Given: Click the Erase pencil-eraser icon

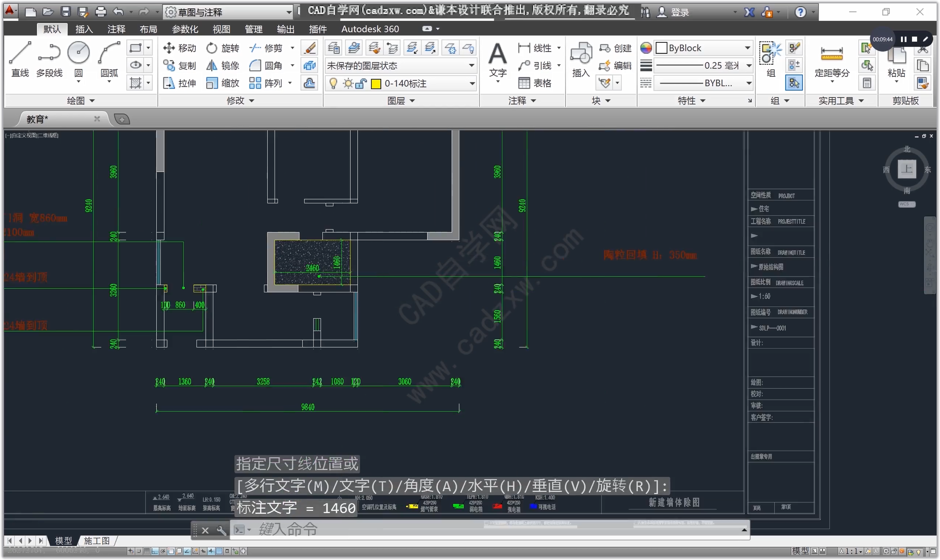Looking at the screenshot, I should click(310, 48).
